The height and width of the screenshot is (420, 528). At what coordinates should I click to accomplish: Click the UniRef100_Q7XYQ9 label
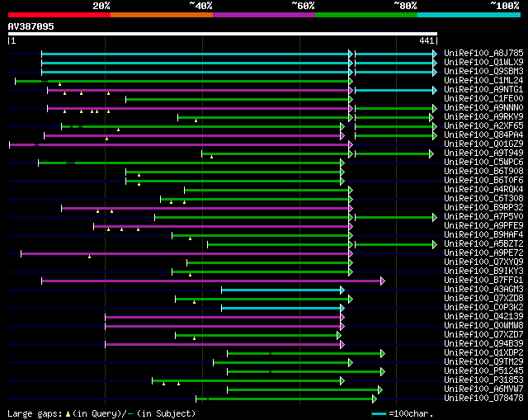point(483,262)
